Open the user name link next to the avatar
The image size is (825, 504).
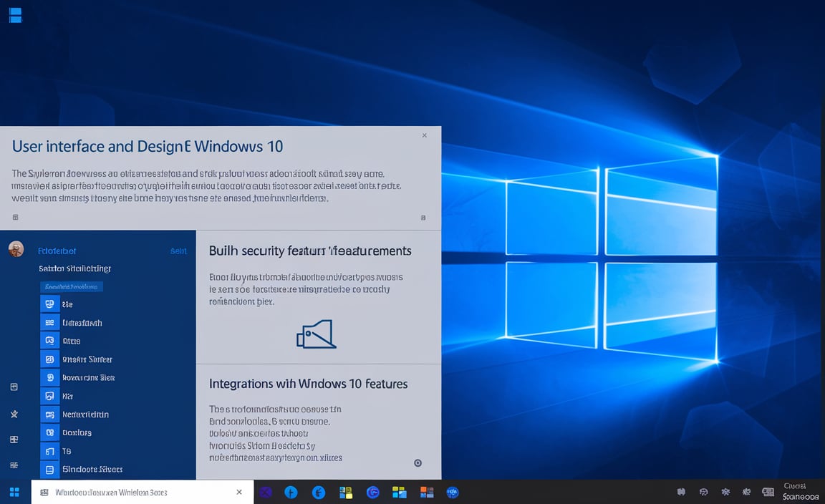pos(57,251)
